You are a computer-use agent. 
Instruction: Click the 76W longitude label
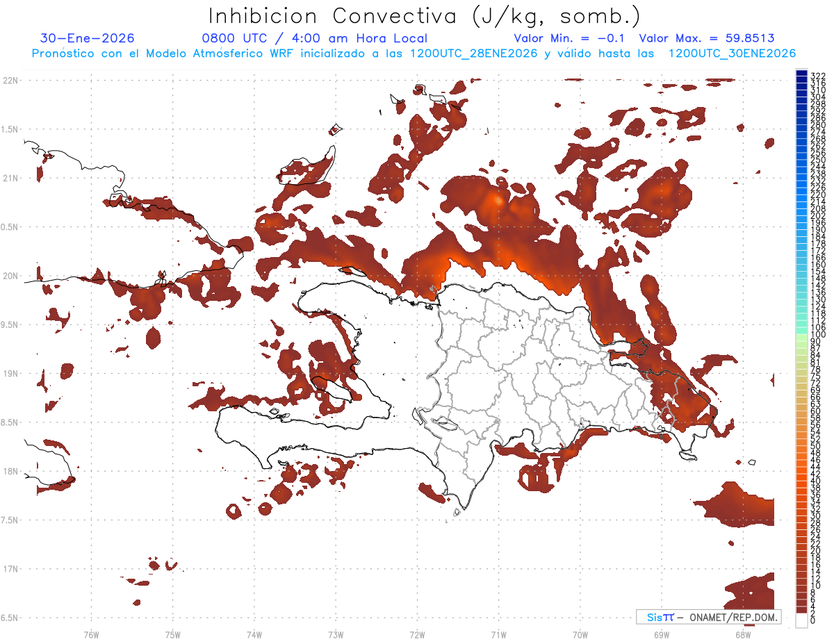point(91,634)
